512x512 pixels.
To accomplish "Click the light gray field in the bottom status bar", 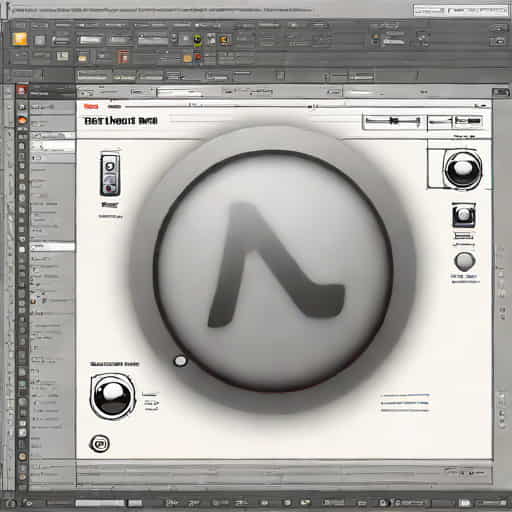I will coord(100,503).
